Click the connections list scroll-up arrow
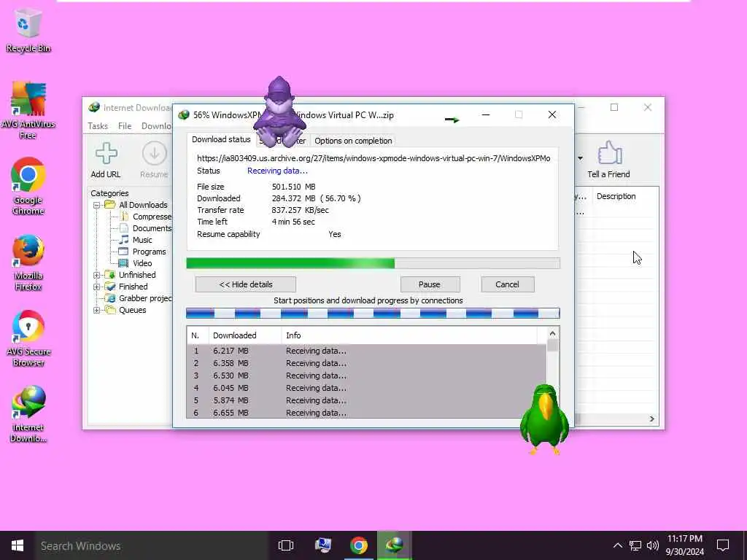This screenshot has width=747, height=560. click(553, 334)
